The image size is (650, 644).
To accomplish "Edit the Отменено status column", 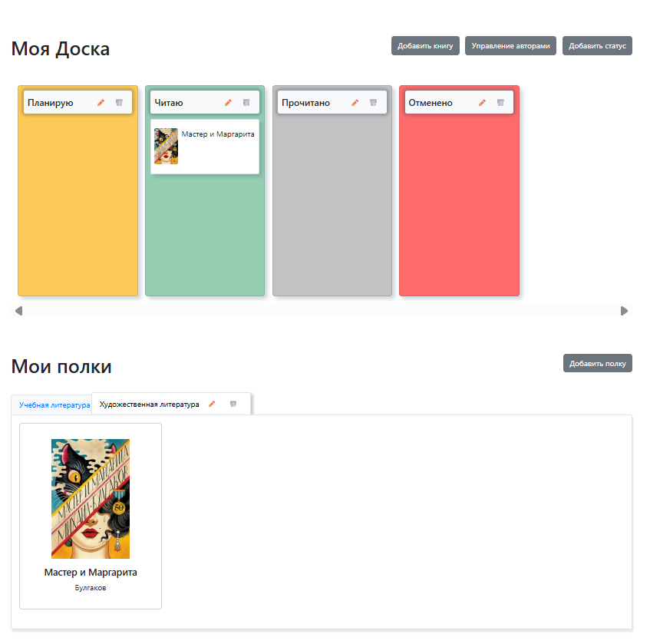I will 482,103.
